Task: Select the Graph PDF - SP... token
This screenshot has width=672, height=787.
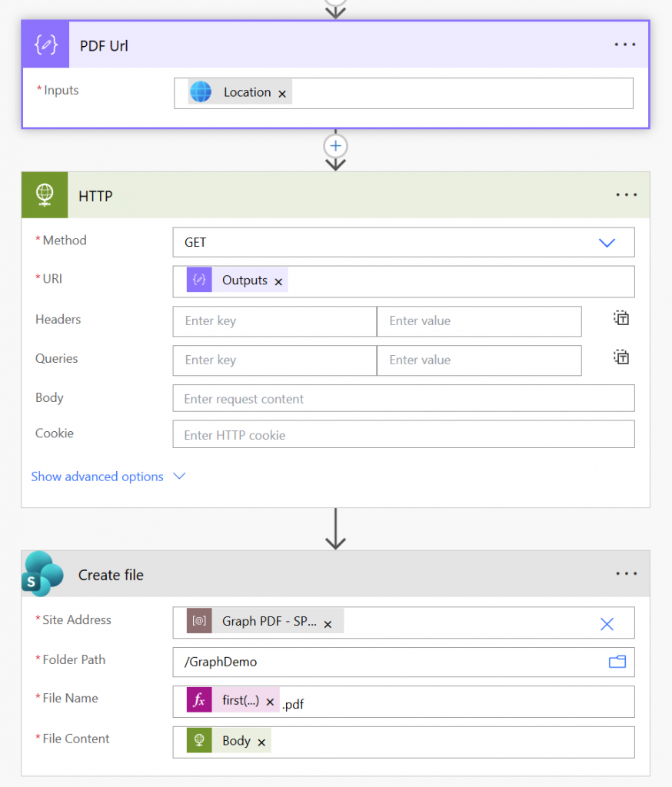Action: pos(265,621)
